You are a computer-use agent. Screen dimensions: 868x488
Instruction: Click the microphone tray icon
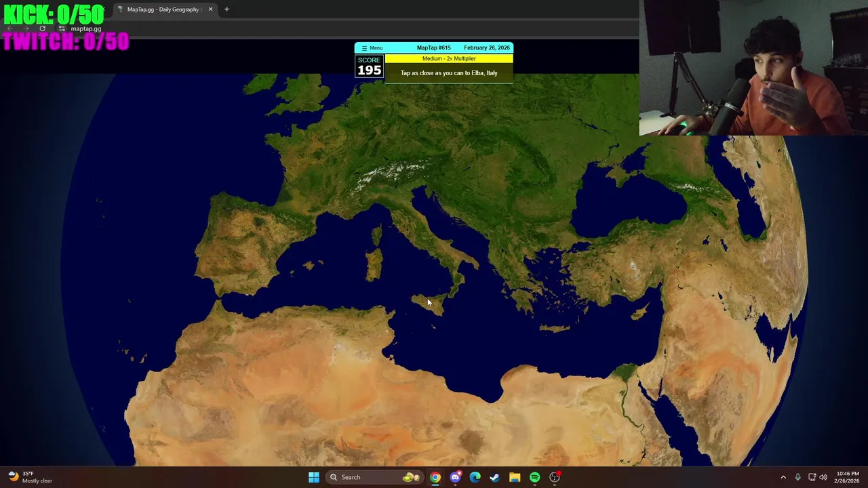(797, 477)
